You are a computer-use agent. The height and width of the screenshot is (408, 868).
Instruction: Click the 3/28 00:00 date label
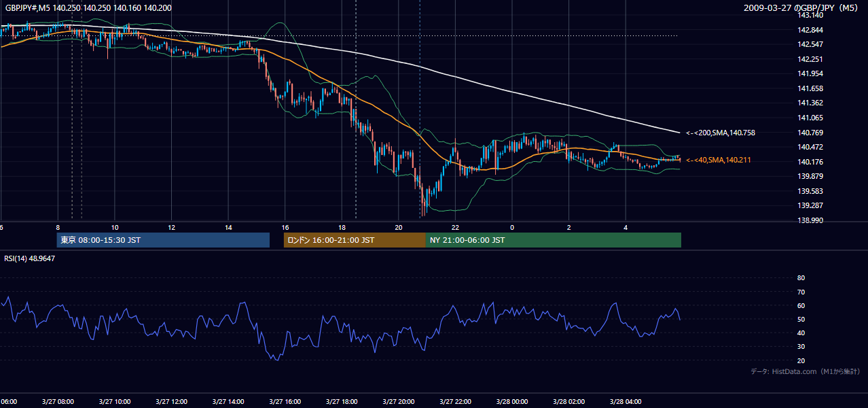click(512, 401)
